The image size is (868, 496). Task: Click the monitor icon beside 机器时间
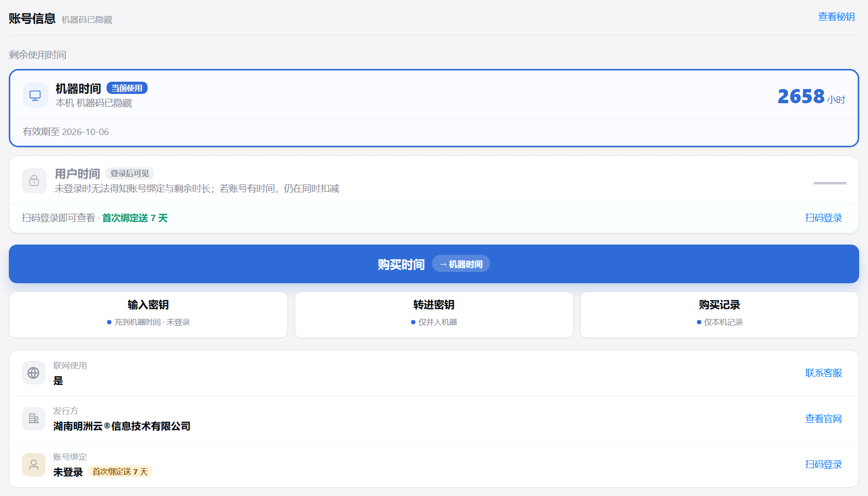click(x=35, y=95)
